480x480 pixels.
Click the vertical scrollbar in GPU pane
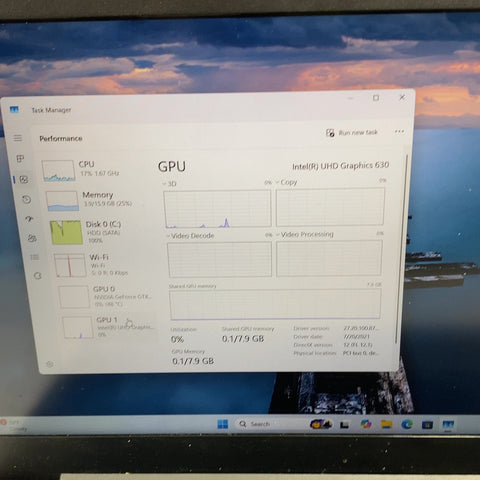[x=402, y=248]
